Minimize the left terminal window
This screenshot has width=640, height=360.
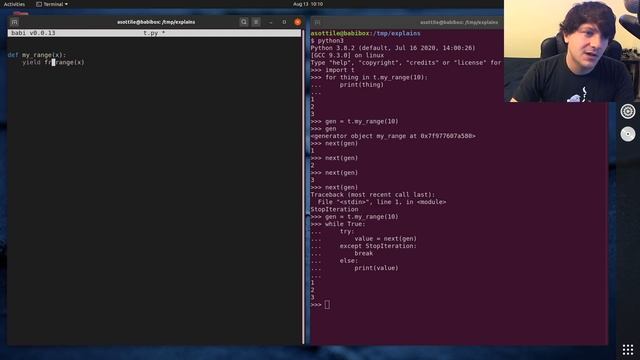coord(271,22)
